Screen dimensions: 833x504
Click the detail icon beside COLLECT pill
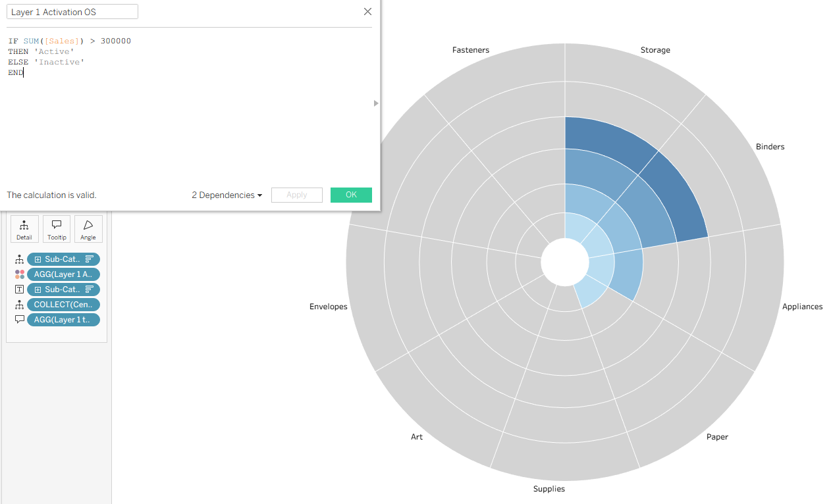pyautogui.click(x=19, y=305)
